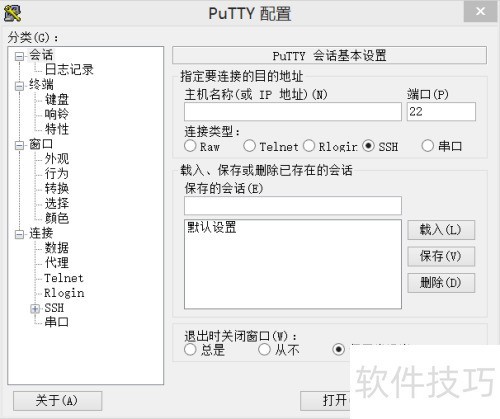The image size is (500, 419).
Task: Expand the SSH tree node
Action: pos(35,309)
